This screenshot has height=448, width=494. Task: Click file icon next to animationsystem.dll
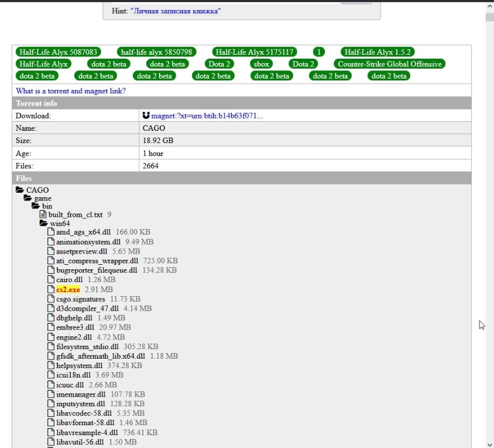(x=51, y=241)
